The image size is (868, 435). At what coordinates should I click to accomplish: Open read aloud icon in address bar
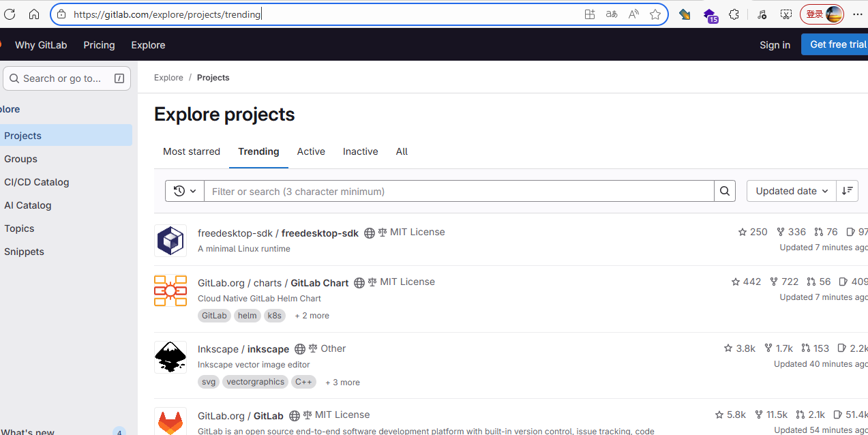point(633,14)
